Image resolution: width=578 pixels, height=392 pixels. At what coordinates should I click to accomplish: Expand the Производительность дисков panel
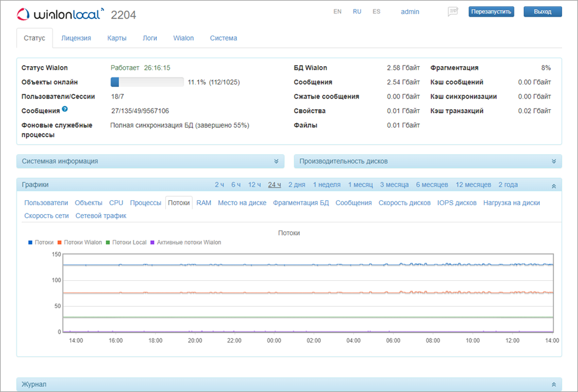553,161
